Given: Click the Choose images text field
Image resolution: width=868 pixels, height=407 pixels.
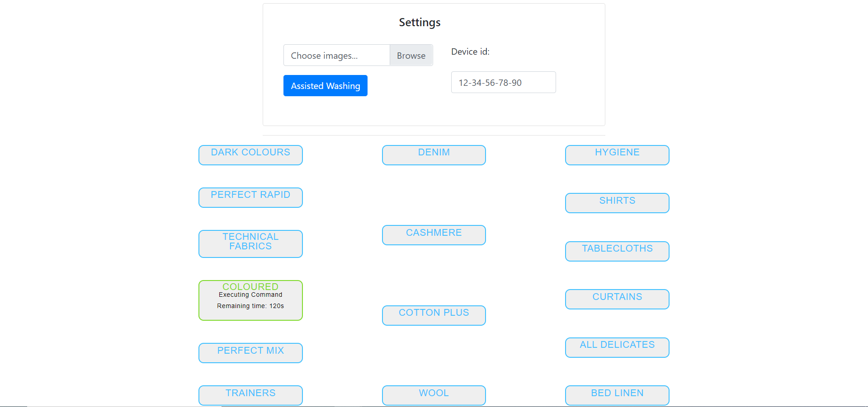Looking at the screenshot, I should pyautogui.click(x=336, y=55).
